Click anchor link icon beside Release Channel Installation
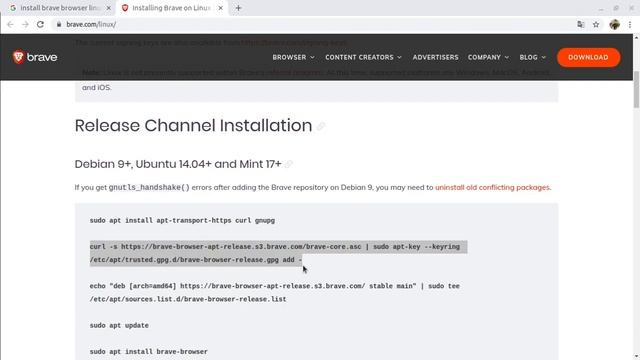Screen dimensions: 640x360 point(321,126)
